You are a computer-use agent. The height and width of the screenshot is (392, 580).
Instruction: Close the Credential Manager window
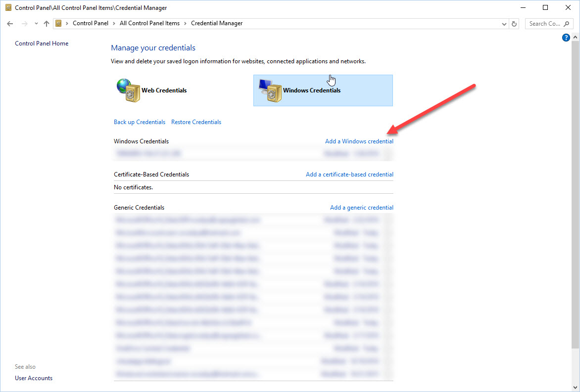[x=568, y=7]
